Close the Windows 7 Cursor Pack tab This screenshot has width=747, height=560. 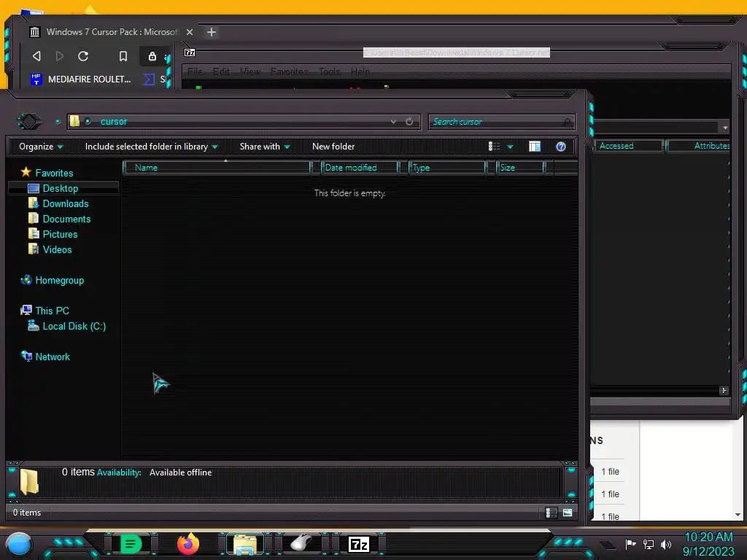(x=190, y=32)
